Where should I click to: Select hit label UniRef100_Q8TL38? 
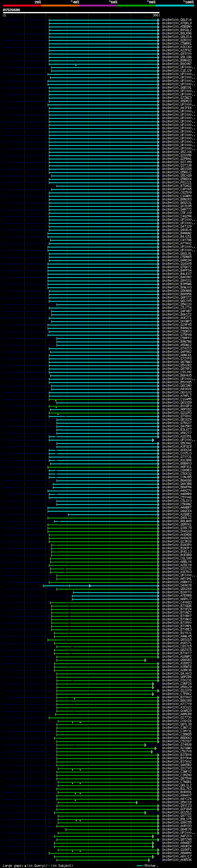177,724
